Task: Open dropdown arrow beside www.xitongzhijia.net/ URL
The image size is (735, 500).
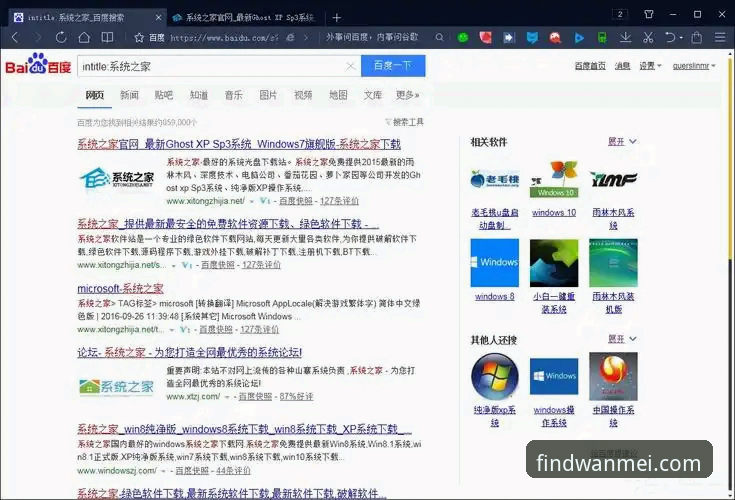Action: (252, 201)
